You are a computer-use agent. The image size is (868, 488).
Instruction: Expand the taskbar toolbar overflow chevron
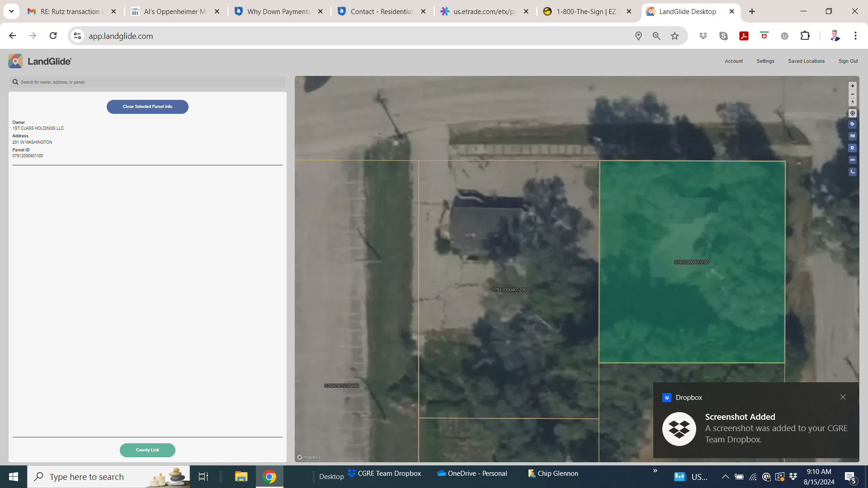click(x=655, y=471)
